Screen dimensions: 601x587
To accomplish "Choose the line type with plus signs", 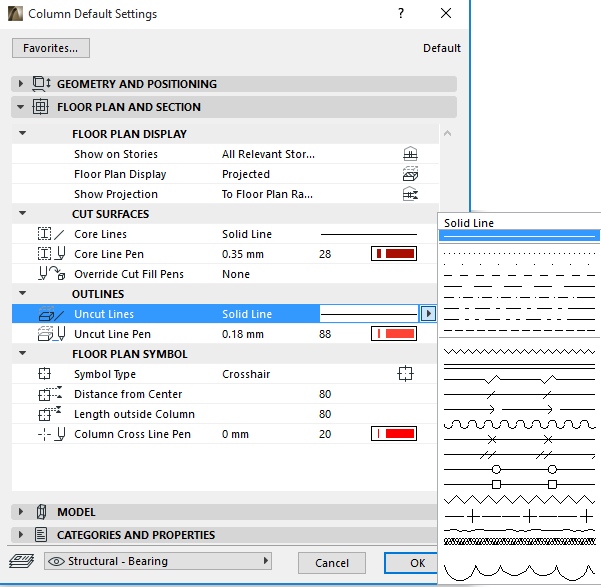I will point(519,516).
